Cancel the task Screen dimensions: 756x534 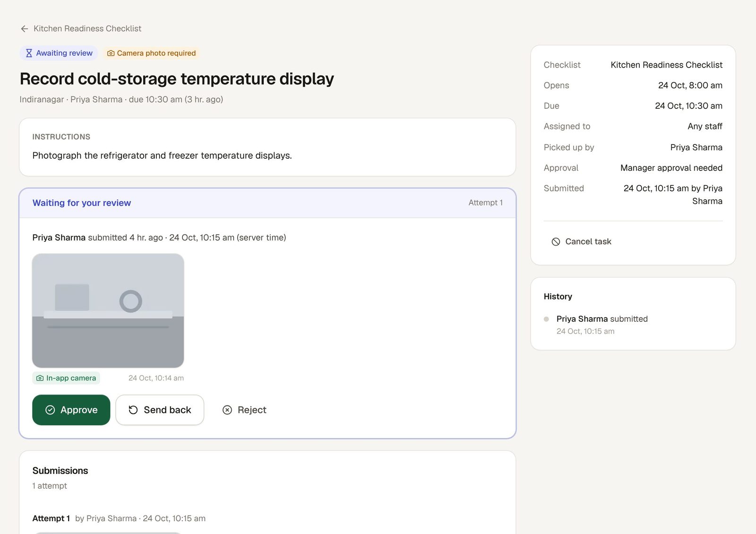tap(581, 241)
